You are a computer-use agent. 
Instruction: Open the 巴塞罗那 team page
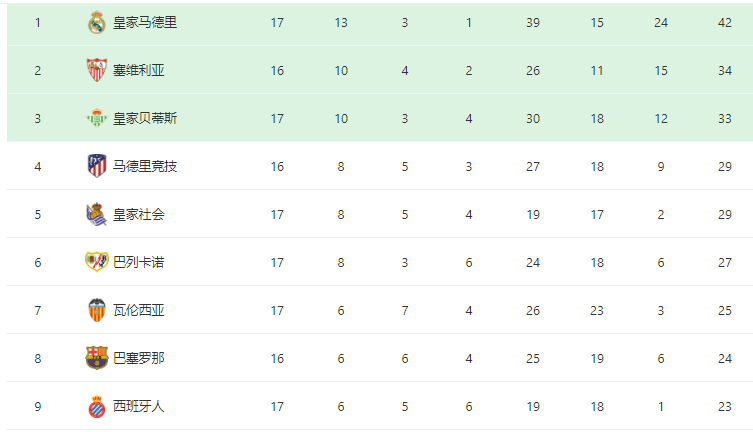click(x=139, y=359)
